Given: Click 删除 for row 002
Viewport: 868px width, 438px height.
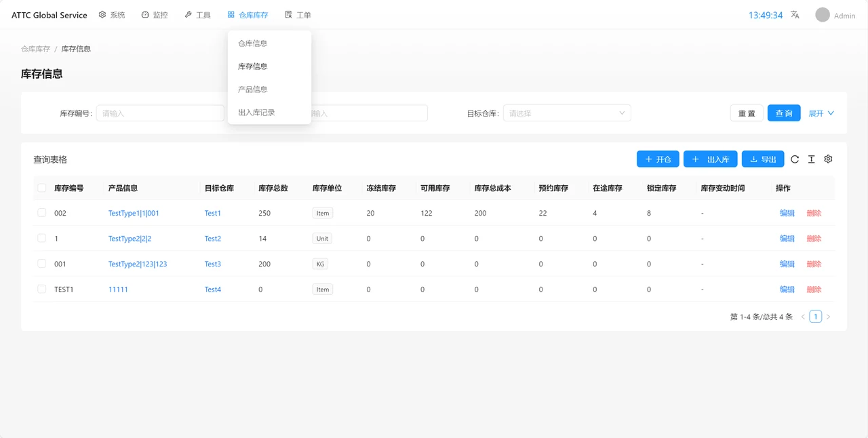Looking at the screenshot, I should tap(814, 213).
